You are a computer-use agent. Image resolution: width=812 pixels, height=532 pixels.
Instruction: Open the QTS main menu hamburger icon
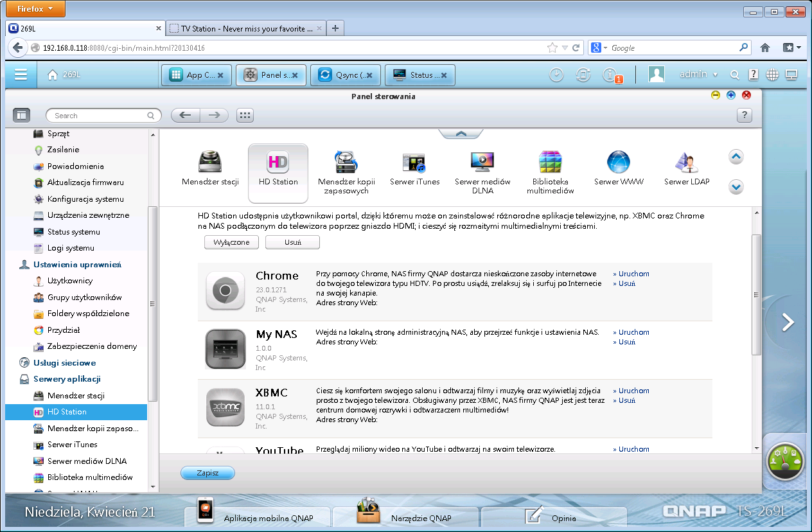coord(21,75)
